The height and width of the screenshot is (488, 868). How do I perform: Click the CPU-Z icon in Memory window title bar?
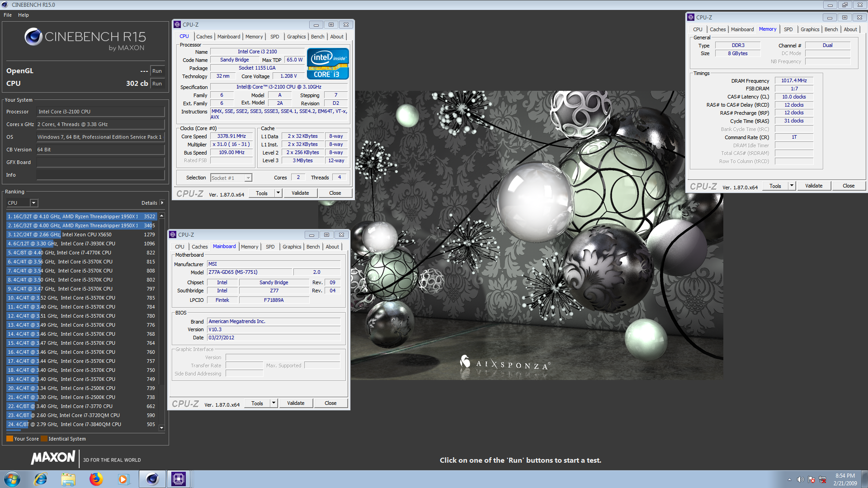691,17
